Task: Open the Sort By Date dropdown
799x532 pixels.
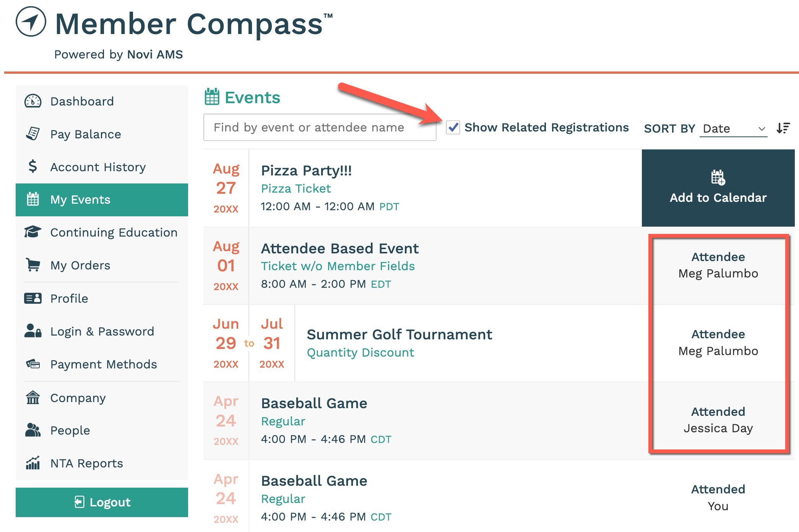Action: [734, 128]
